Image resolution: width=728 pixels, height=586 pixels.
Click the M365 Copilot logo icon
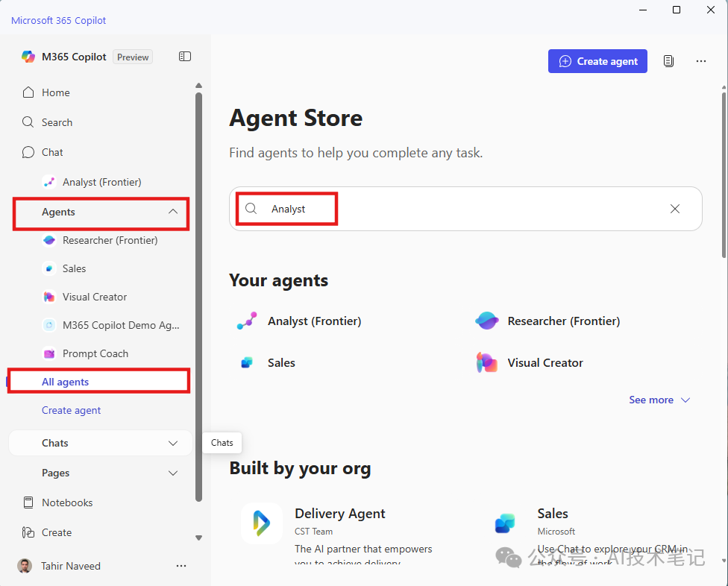[28, 57]
